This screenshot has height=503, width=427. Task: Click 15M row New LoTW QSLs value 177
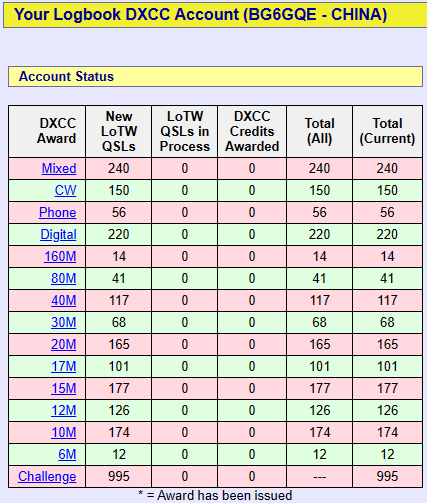(119, 388)
